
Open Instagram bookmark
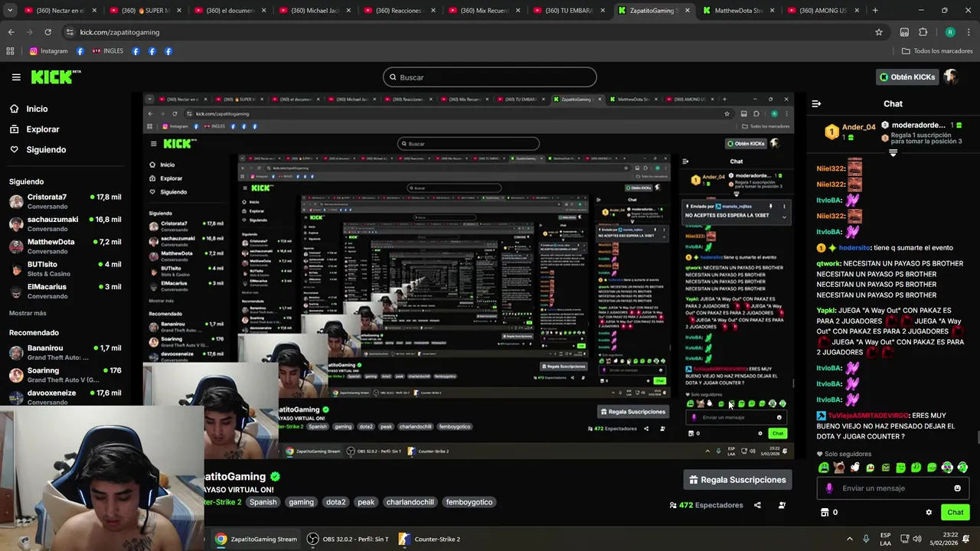click(x=49, y=51)
